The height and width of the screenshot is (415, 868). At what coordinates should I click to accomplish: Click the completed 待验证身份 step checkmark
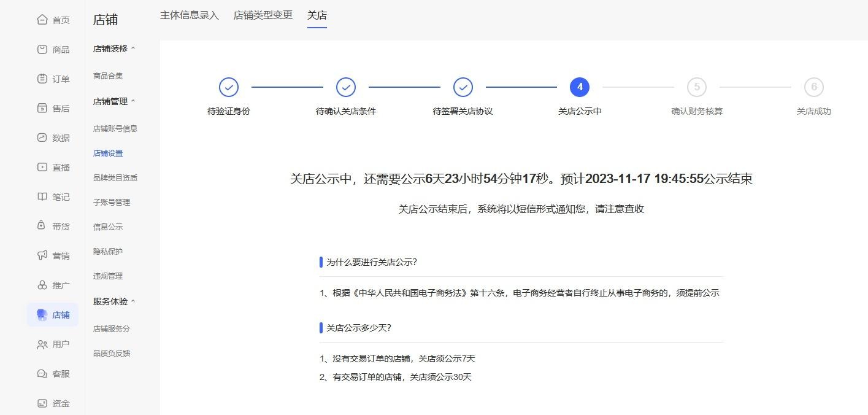pos(229,87)
